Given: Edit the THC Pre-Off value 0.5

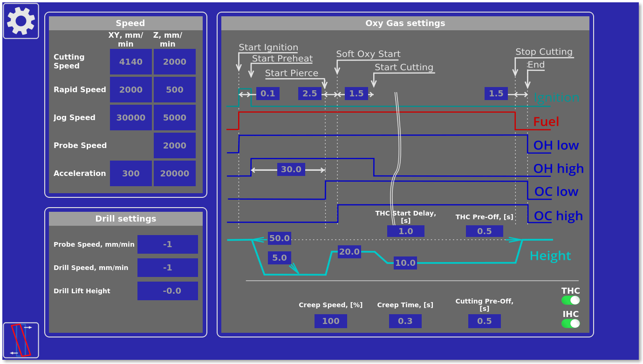Looking at the screenshot, I should pos(484,231).
